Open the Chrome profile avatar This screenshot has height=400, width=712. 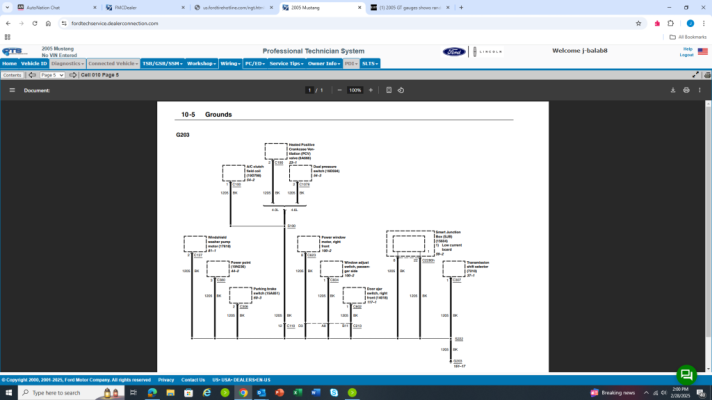coord(690,23)
